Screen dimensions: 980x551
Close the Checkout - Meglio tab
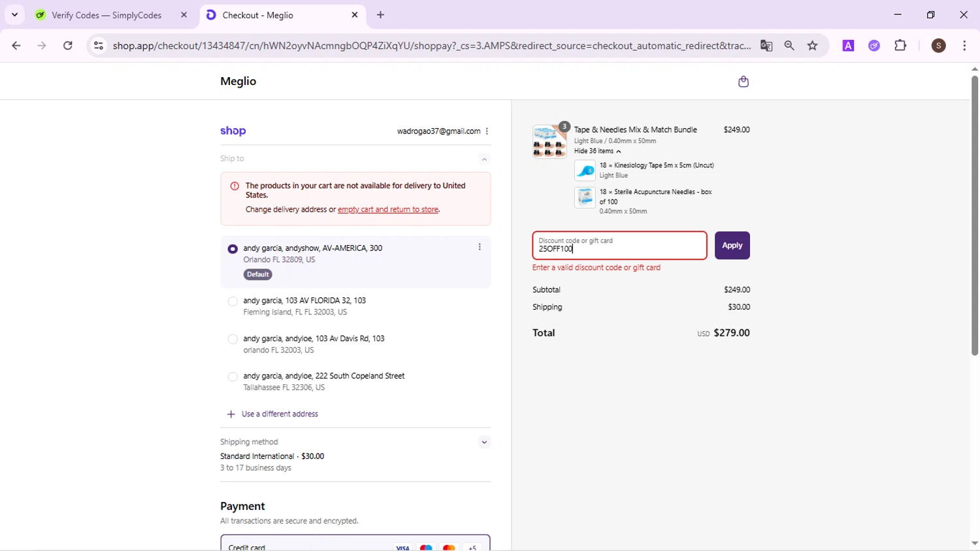[355, 15]
